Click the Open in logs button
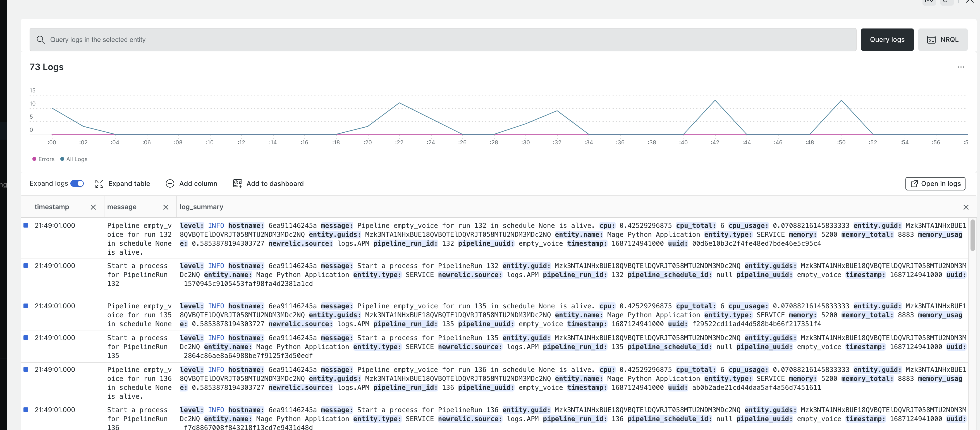Viewport: 980px width, 430px height. [x=935, y=184]
